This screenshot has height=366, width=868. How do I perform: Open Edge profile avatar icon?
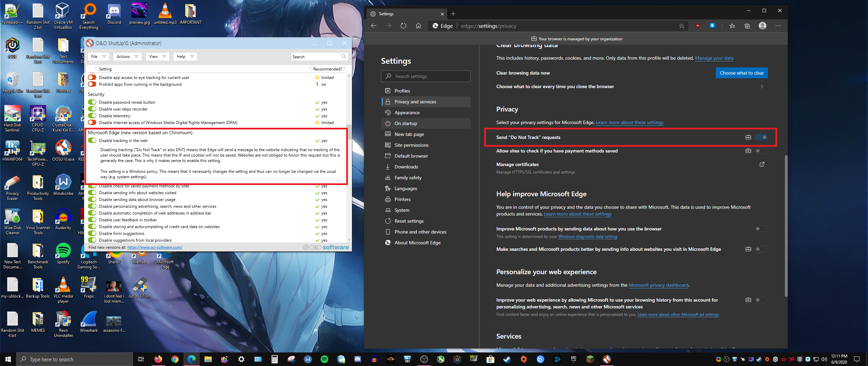(x=762, y=26)
